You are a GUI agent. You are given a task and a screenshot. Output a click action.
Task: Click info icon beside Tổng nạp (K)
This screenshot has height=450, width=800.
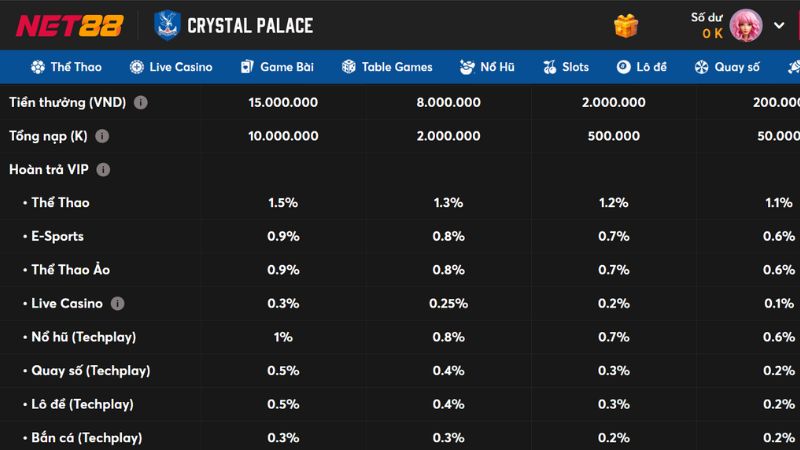pos(102,136)
